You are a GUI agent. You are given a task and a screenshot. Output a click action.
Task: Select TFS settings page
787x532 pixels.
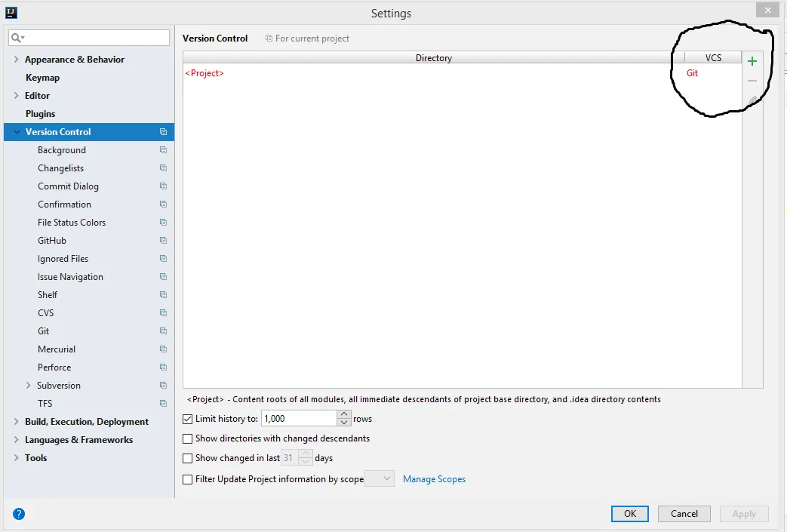[x=45, y=403]
